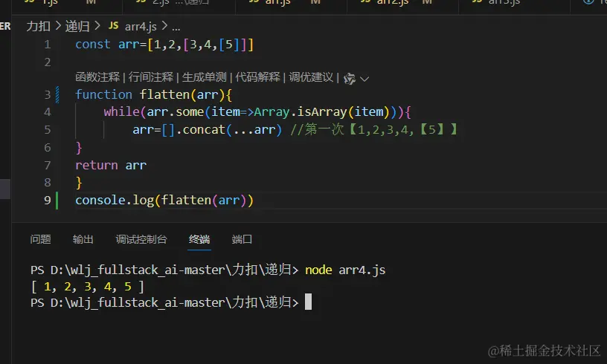The width and height of the screenshot is (607, 364).
Task: Click line number 5 in the gutter
Action: [47, 129]
